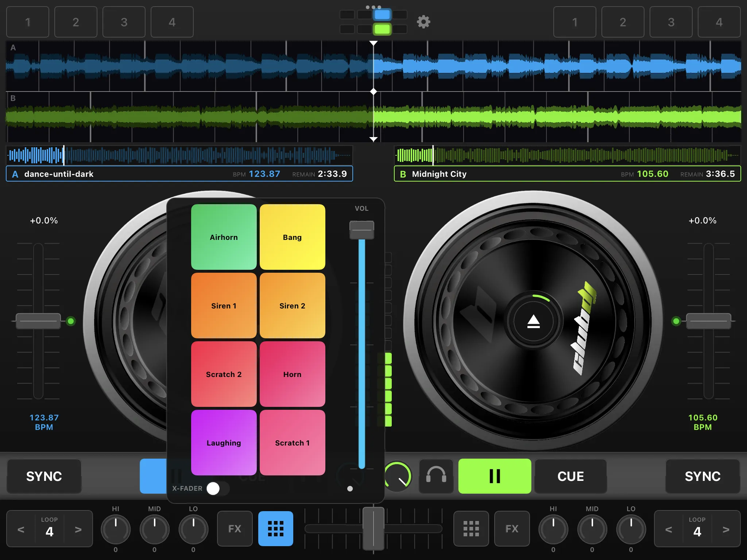This screenshot has width=747, height=560.
Task: Open the settings gear
Action: (423, 22)
